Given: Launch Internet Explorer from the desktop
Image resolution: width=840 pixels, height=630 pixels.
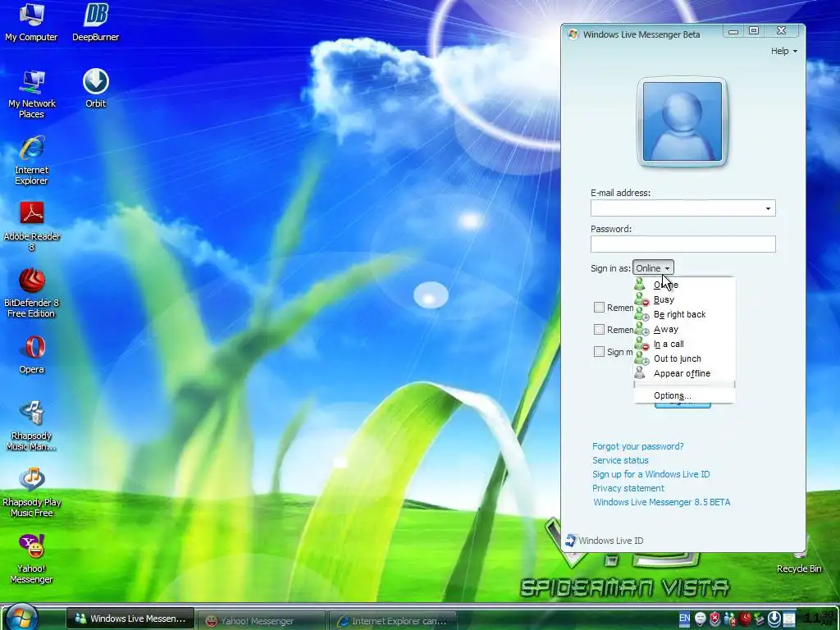Looking at the screenshot, I should (x=31, y=161).
